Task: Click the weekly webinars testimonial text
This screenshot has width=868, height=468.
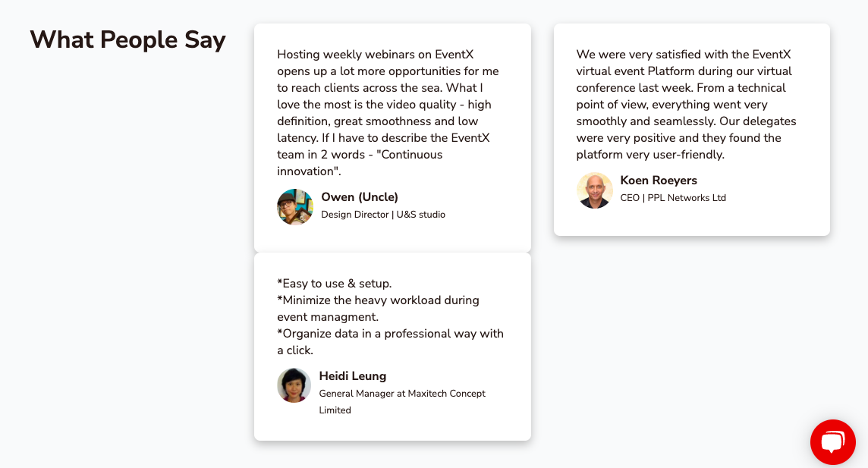Action: click(388, 113)
